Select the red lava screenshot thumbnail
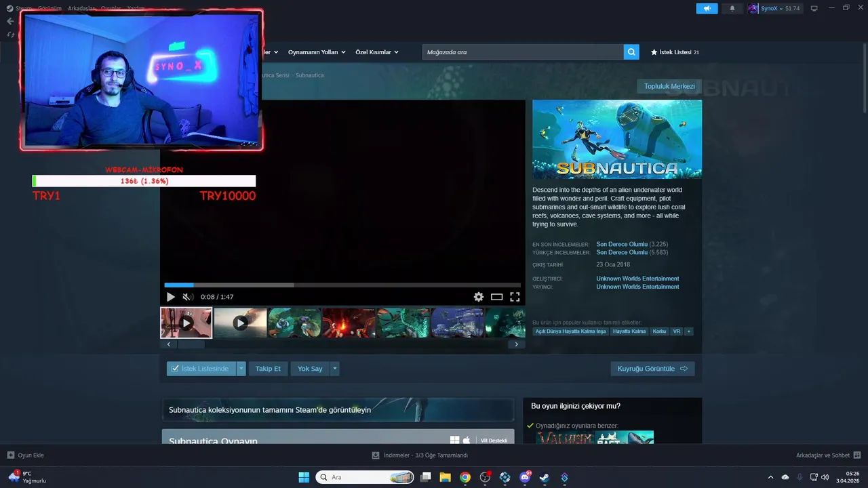Image resolution: width=868 pixels, height=488 pixels. [x=349, y=323]
